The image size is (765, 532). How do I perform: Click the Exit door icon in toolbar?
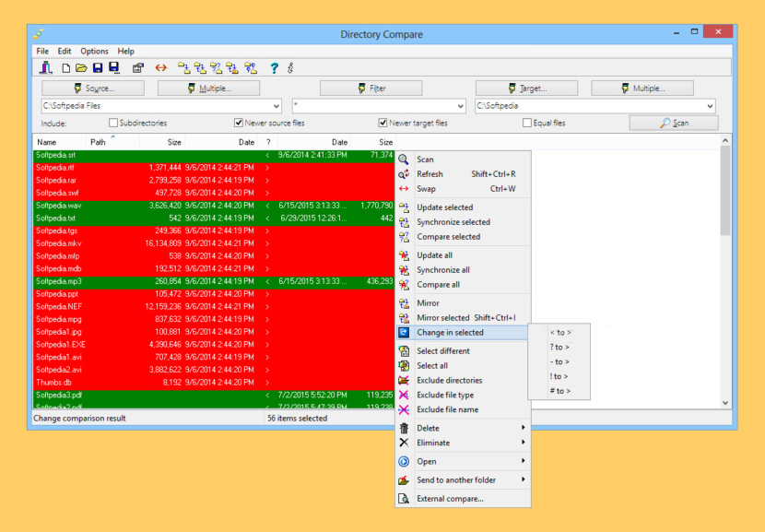click(x=45, y=68)
